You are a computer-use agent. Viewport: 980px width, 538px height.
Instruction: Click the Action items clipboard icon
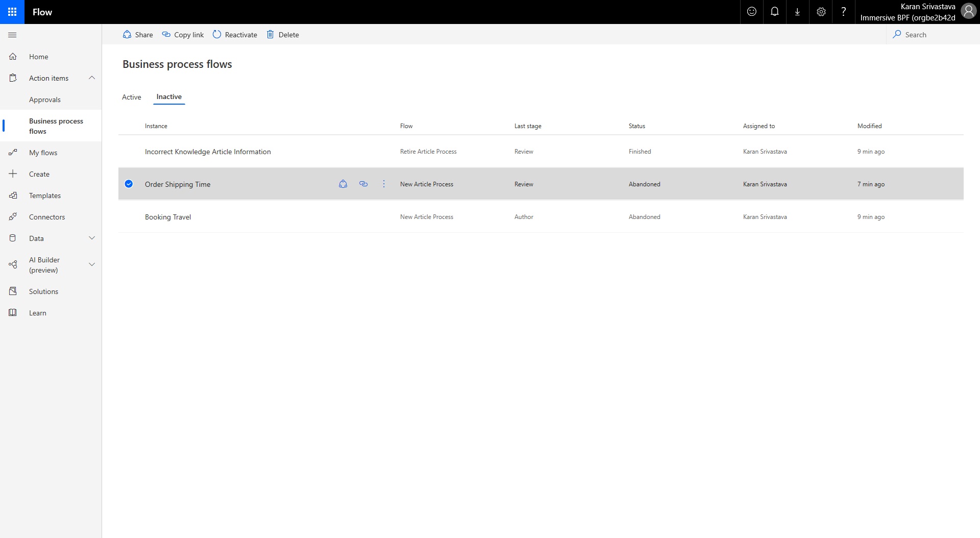tap(13, 78)
